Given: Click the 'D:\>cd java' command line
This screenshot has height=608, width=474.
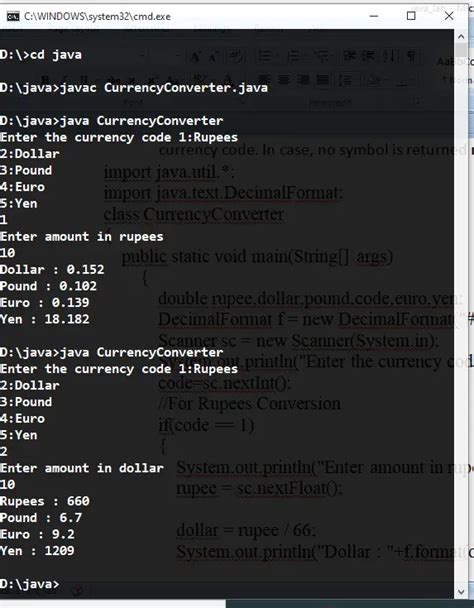Looking at the screenshot, I should pos(41,55).
